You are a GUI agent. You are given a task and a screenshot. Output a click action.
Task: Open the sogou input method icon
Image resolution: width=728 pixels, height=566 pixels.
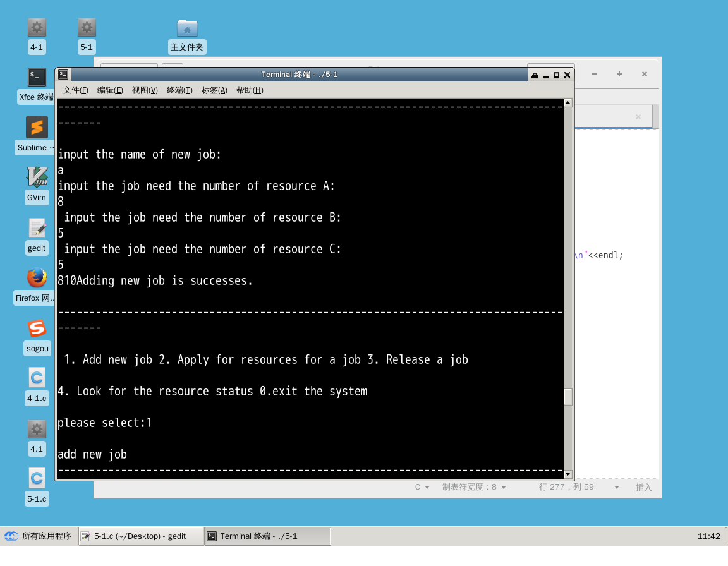click(36, 328)
